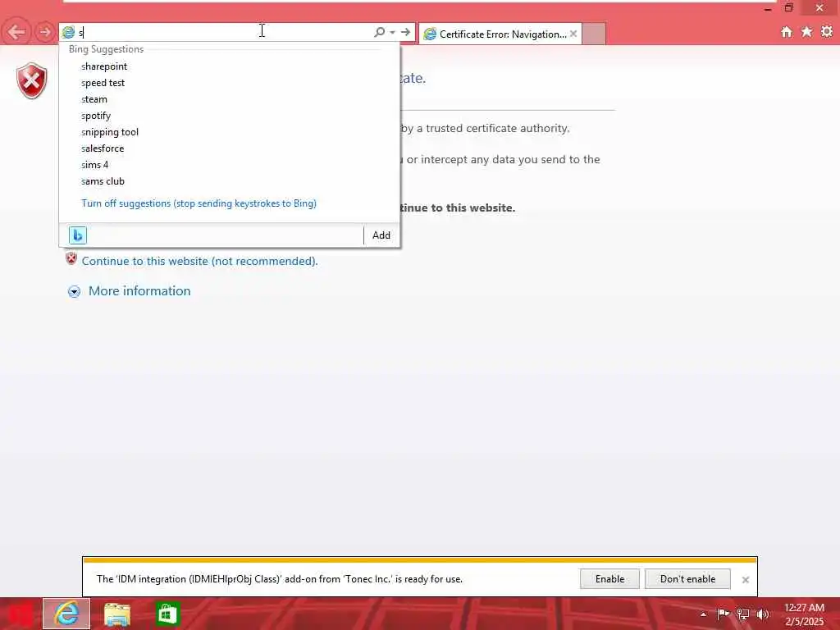The height and width of the screenshot is (630, 840).
Task: Open File Explorer from the taskbar
Action: (117, 614)
